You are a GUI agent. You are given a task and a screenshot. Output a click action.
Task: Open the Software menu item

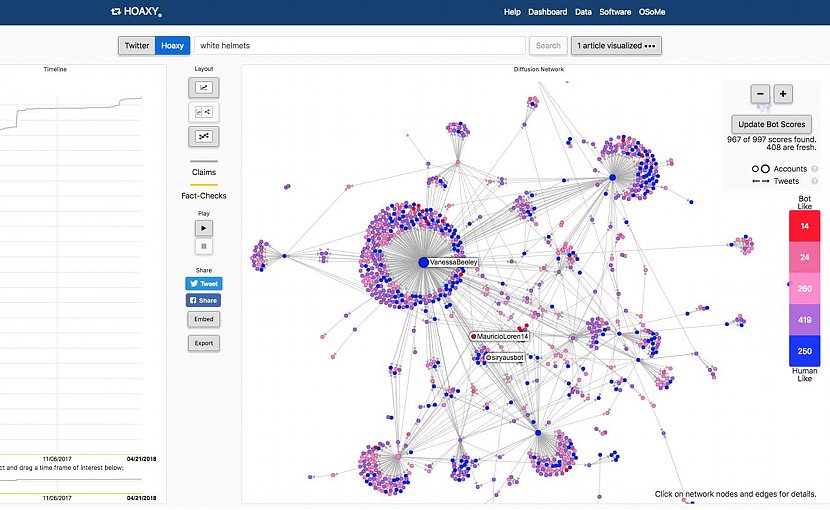tap(615, 12)
